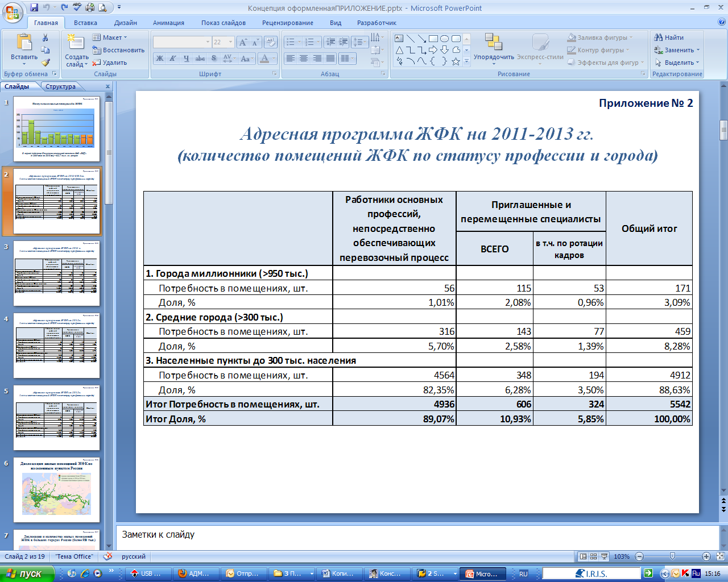Open the Дизайн ribbon tab
Image resolution: width=728 pixels, height=582 pixels.
pos(126,23)
